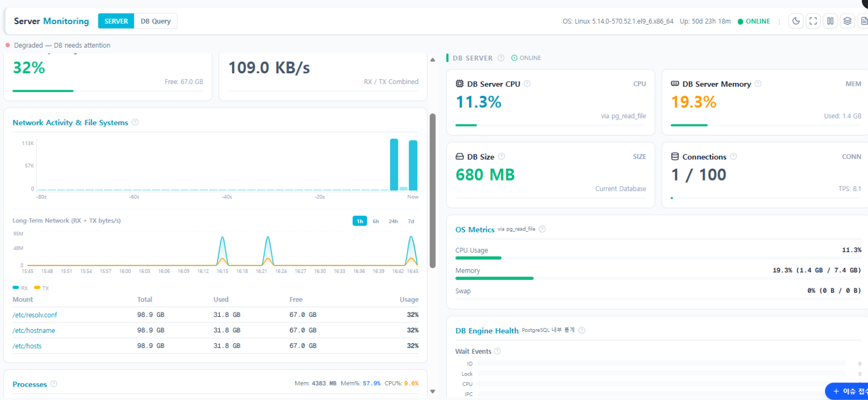Switch to the DB Query tab

(156, 21)
